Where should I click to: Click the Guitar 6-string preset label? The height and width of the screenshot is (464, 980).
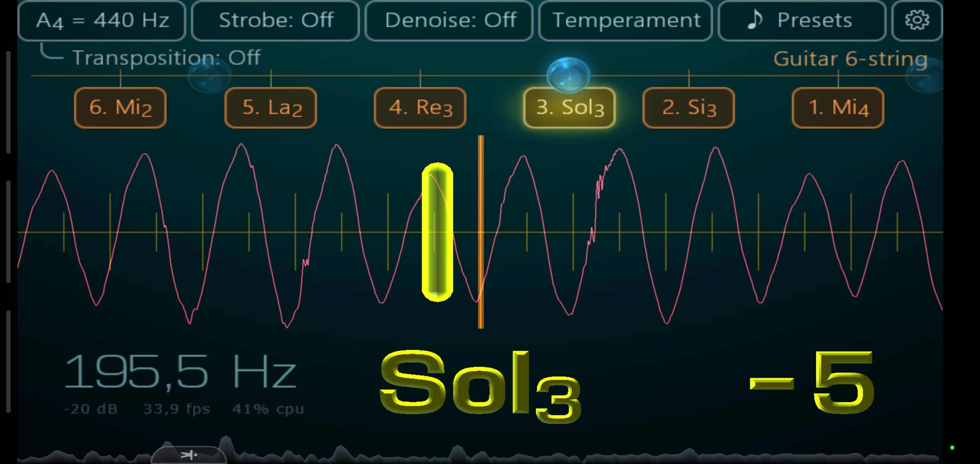click(850, 59)
